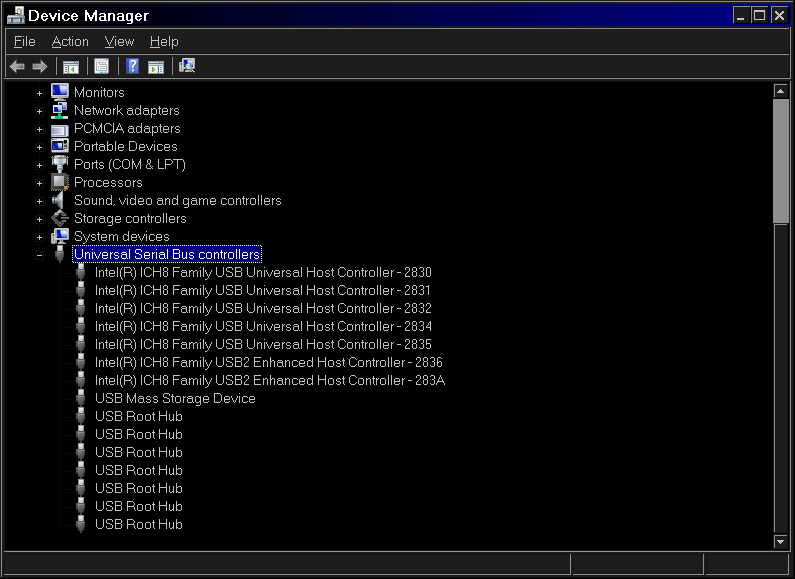Viewport: 795px width, 579px height.
Task: Select the Ports (COM & LPT) label
Action: coord(130,165)
